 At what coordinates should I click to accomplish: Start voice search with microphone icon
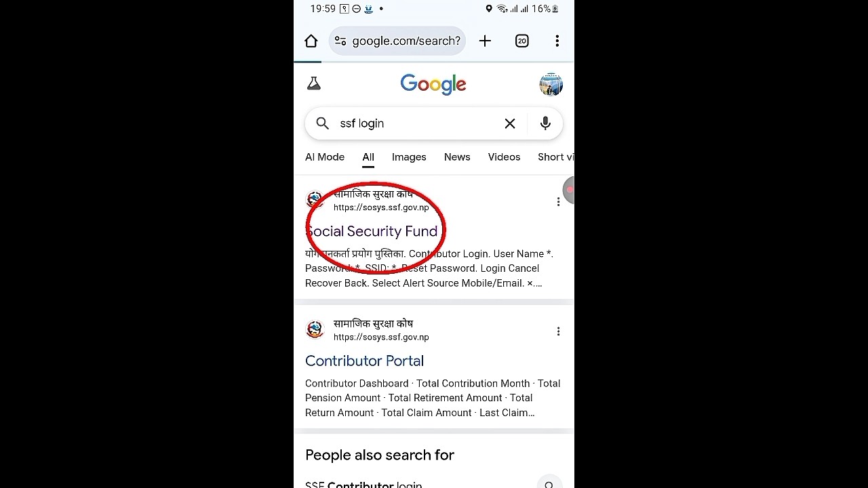(545, 123)
